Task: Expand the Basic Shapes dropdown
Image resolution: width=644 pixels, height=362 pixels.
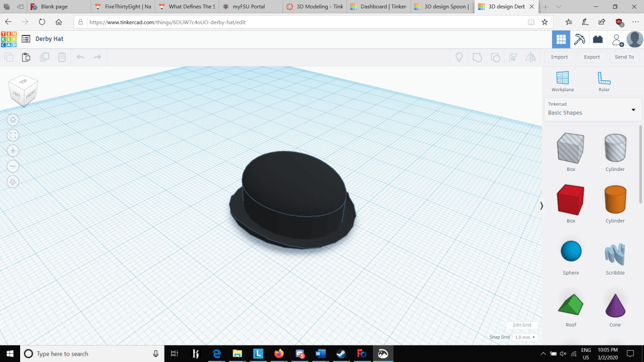Action: pyautogui.click(x=592, y=109)
